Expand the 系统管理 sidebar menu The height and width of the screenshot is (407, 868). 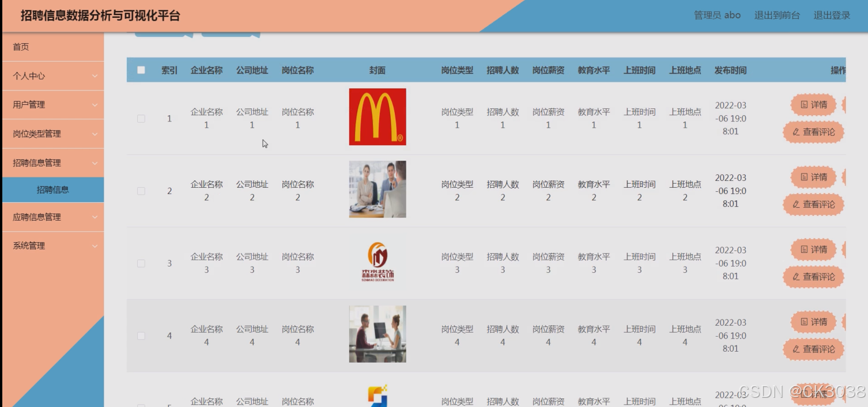click(x=53, y=246)
